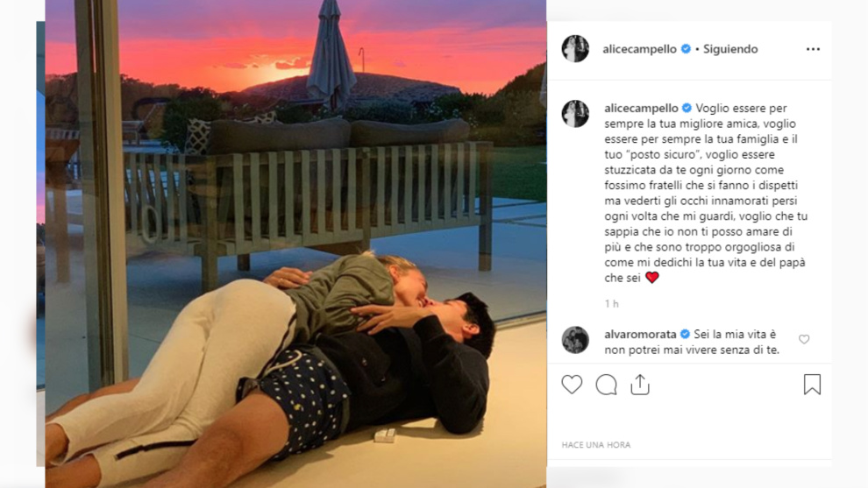The image size is (868, 488).
Task: Like the post with the heart icon
Action: 572,385
